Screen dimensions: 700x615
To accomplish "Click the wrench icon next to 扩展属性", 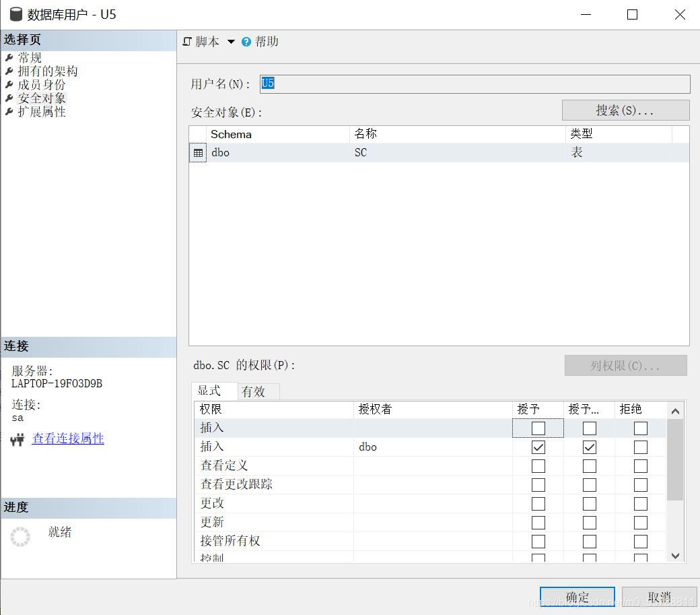I will [9, 112].
